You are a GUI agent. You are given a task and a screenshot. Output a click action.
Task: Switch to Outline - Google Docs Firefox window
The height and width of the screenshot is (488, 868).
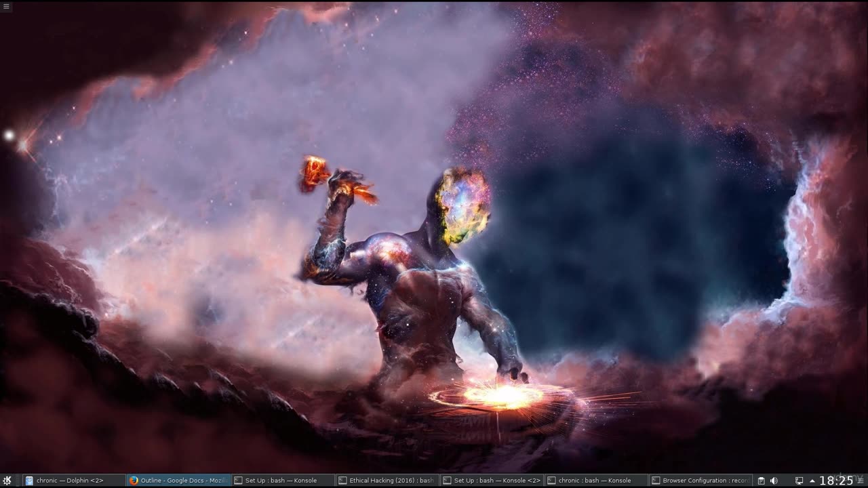coord(178,481)
